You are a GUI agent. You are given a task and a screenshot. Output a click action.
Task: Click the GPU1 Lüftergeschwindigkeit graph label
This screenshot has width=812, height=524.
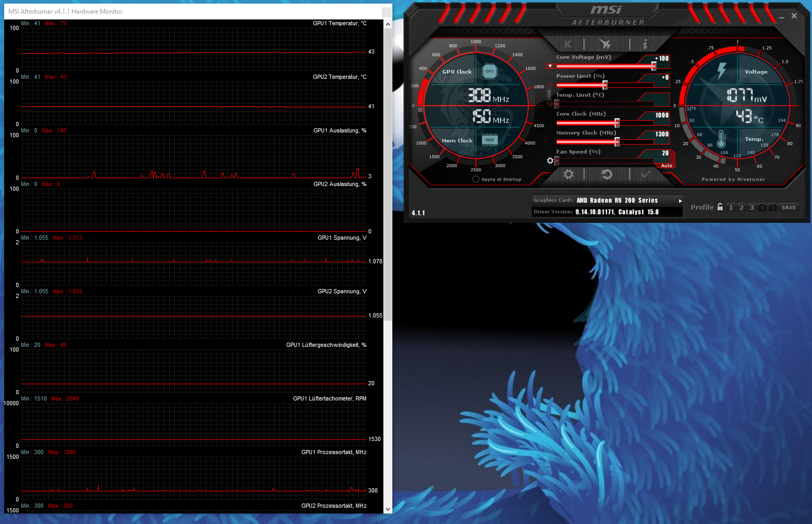point(326,345)
